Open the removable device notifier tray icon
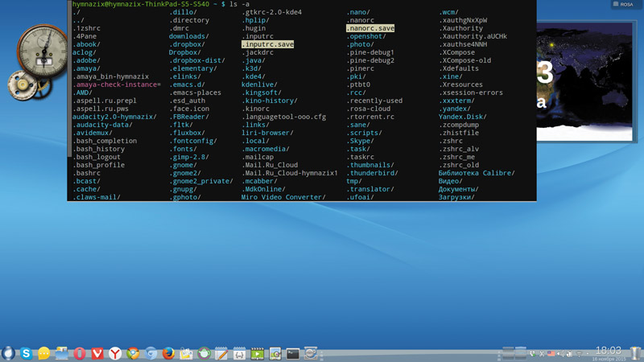Screen dimensions: 644x362 pyautogui.click(x=570, y=354)
